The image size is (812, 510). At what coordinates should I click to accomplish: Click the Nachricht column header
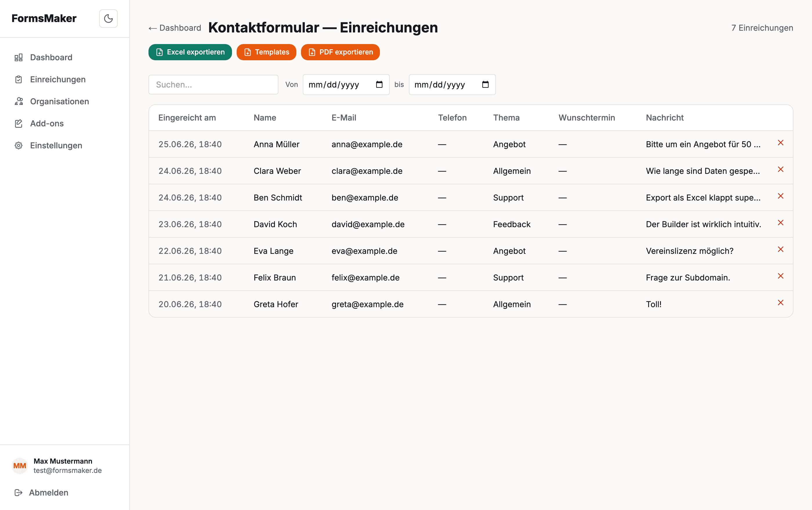point(664,118)
